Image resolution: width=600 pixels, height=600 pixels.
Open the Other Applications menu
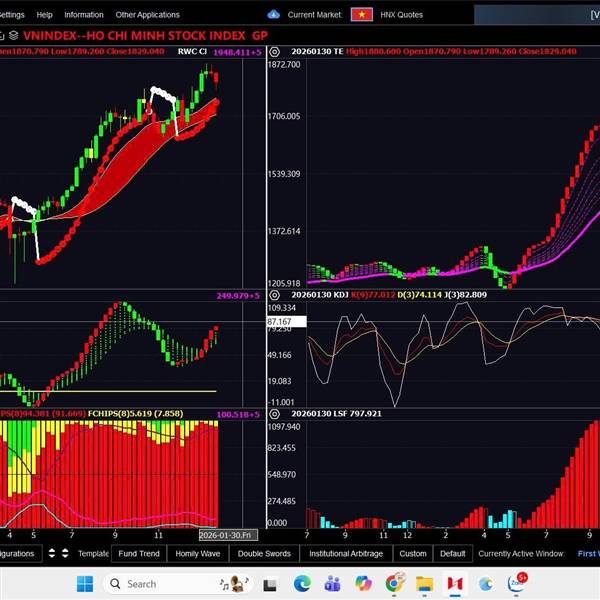coord(147,15)
